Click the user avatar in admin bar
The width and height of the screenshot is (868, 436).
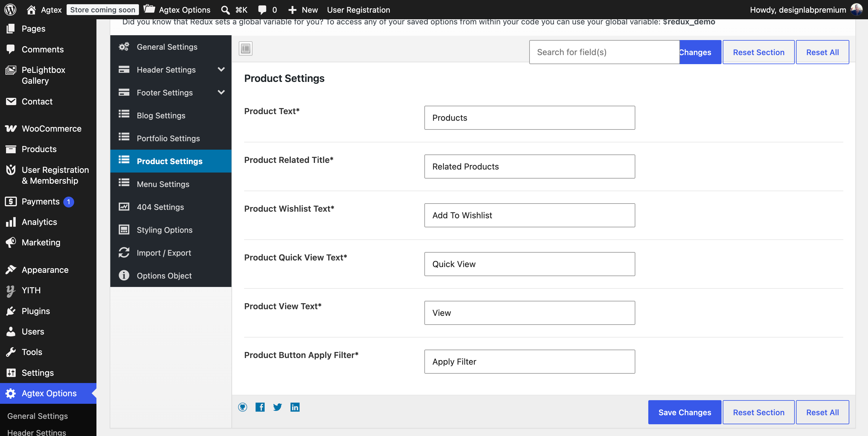pos(856,9)
